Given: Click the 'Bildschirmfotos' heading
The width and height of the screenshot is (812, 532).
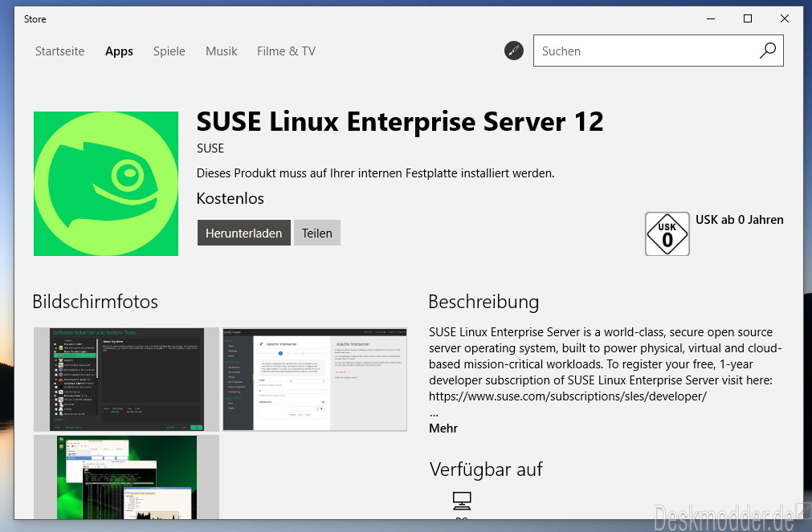Looking at the screenshot, I should tap(96, 302).
